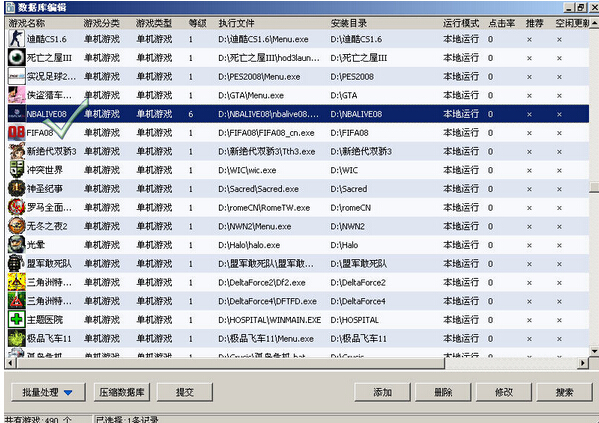Image resolution: width=599 pixels, height=423 pixels.
Task: Click the 添加 button
Action: tap(382, 392)
